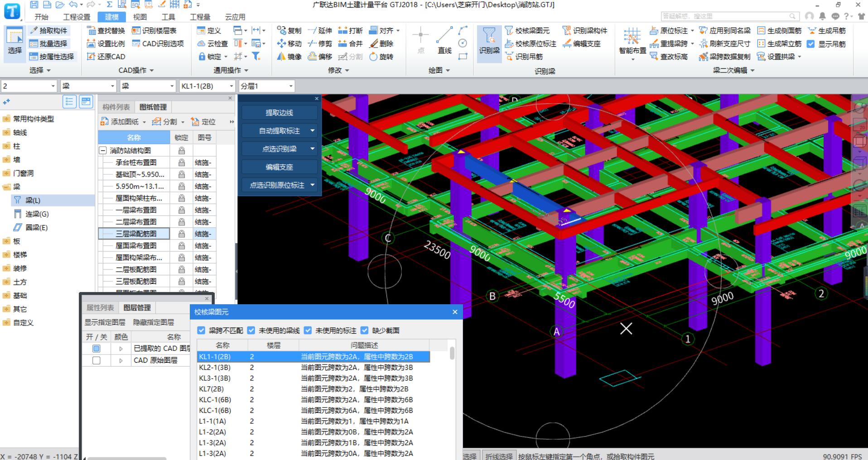Click 编辑支座 in the floating panel
This screenshot has width=868, height=460.
point(279,167)
